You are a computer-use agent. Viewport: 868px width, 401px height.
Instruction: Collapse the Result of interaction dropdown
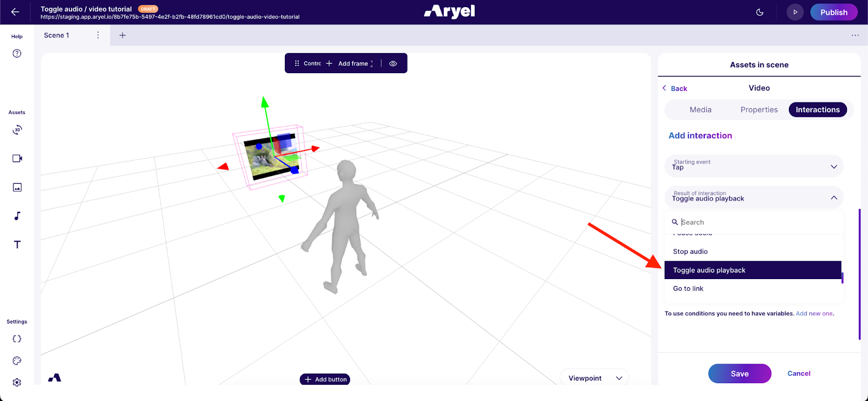(x=754, y=198)
